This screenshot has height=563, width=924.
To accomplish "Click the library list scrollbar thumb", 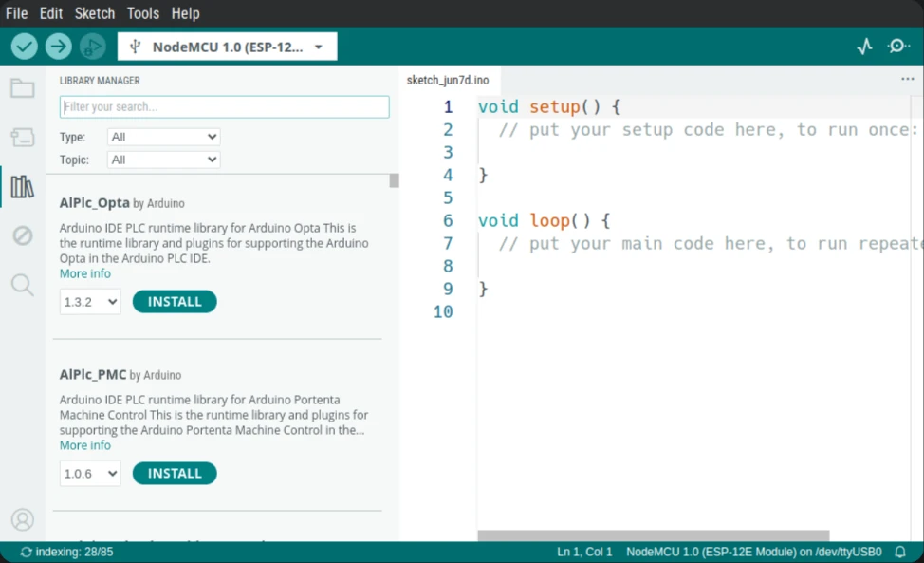I will (395, 180).
